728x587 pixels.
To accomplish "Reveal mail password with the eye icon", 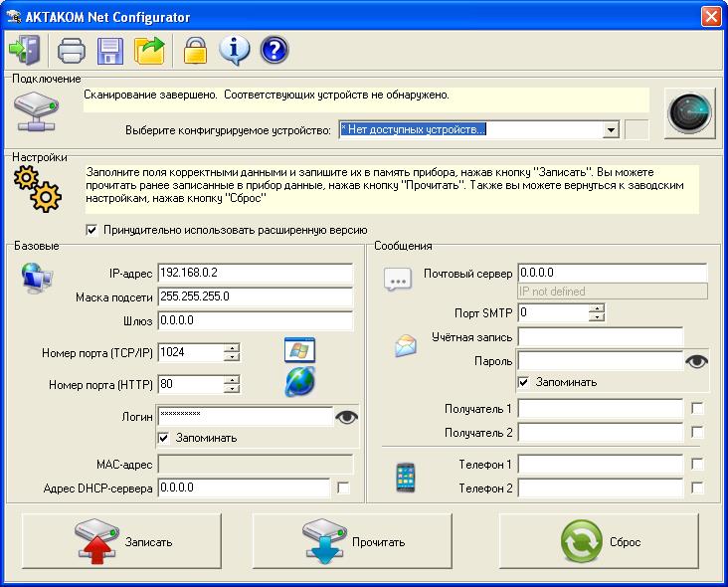I will tap(696, 361).
